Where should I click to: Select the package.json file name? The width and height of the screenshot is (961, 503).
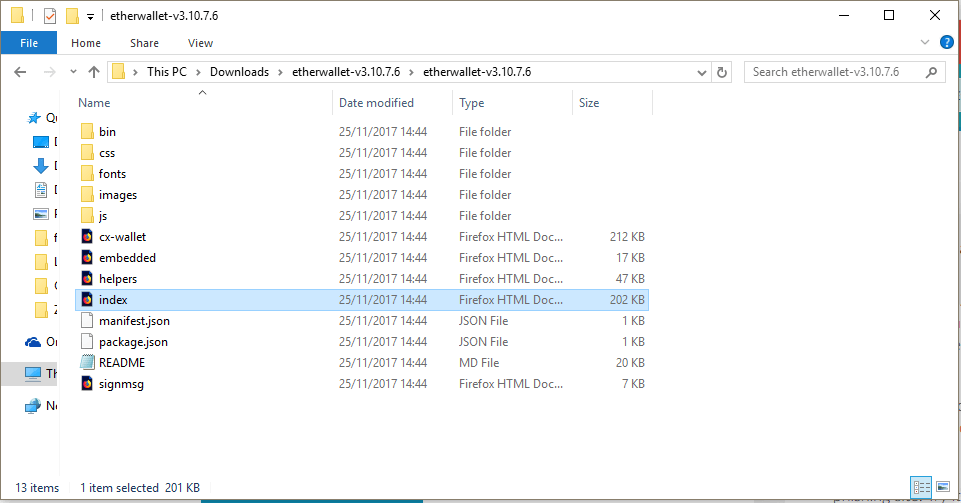click(x=134, y=342)
